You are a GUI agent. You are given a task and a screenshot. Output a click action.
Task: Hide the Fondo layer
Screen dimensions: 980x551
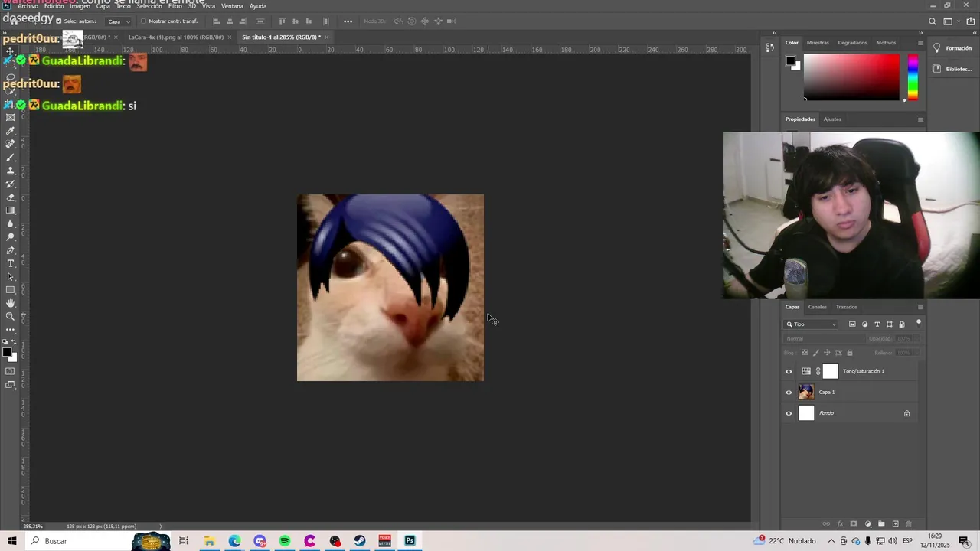point(789,413)
